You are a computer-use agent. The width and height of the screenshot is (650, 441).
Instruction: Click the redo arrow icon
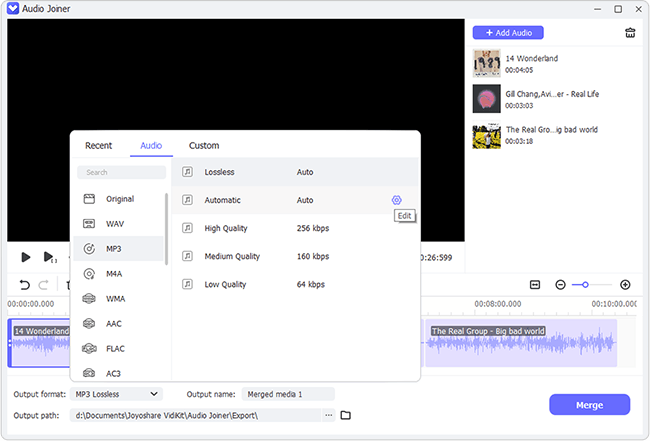coord(44,285)
